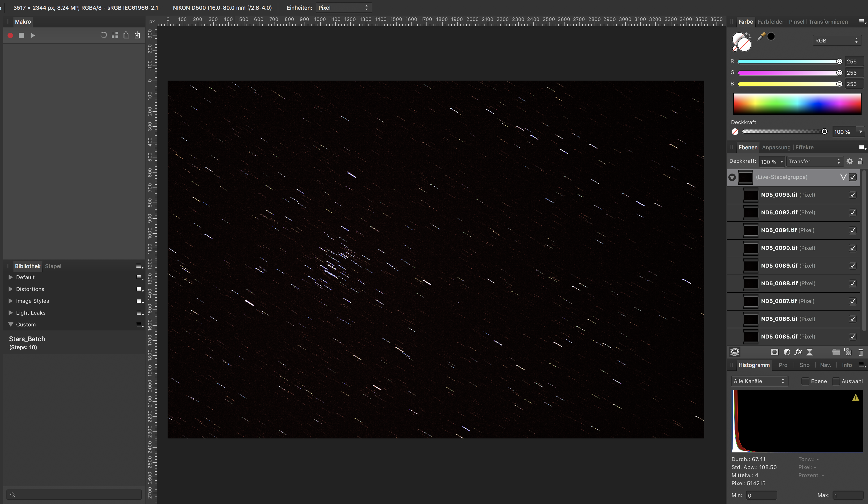868x504 pixels.
Task: Switch to the Transformieren tab
Action: pyautogui.click(x=828, y=22)
